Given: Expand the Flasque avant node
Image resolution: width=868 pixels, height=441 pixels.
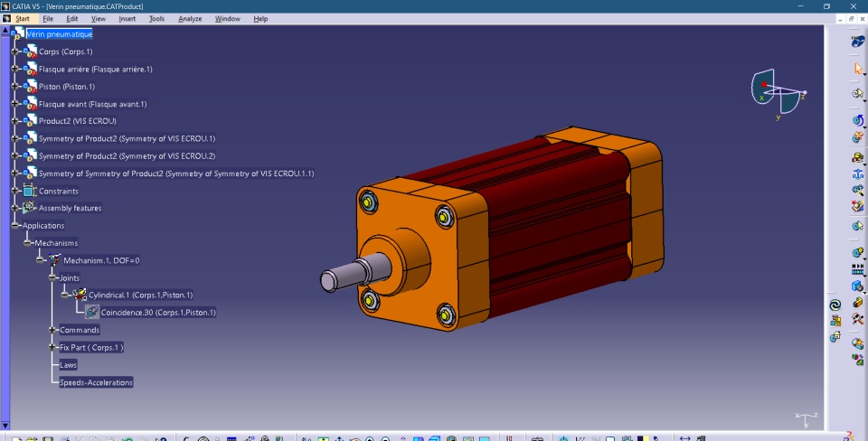Looking at the screenshot, I should coord(15,103).
